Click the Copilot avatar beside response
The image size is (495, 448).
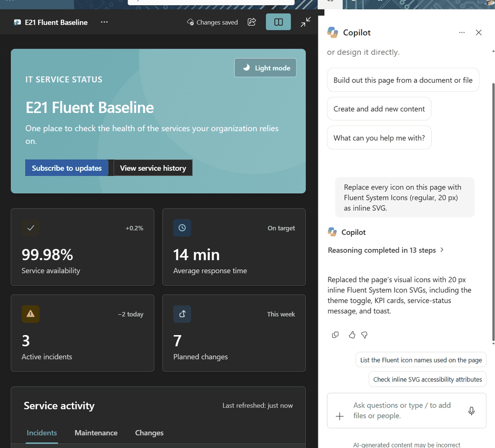332,232
